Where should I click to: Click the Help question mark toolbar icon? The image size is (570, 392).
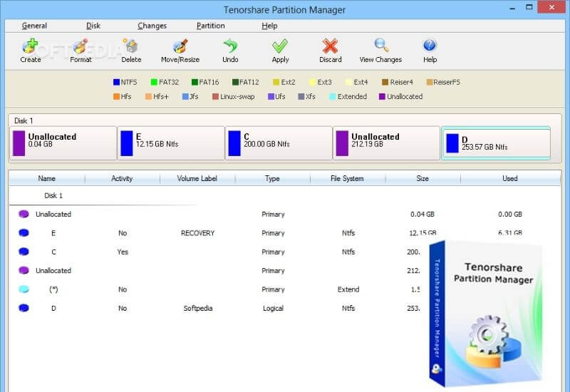430,47
